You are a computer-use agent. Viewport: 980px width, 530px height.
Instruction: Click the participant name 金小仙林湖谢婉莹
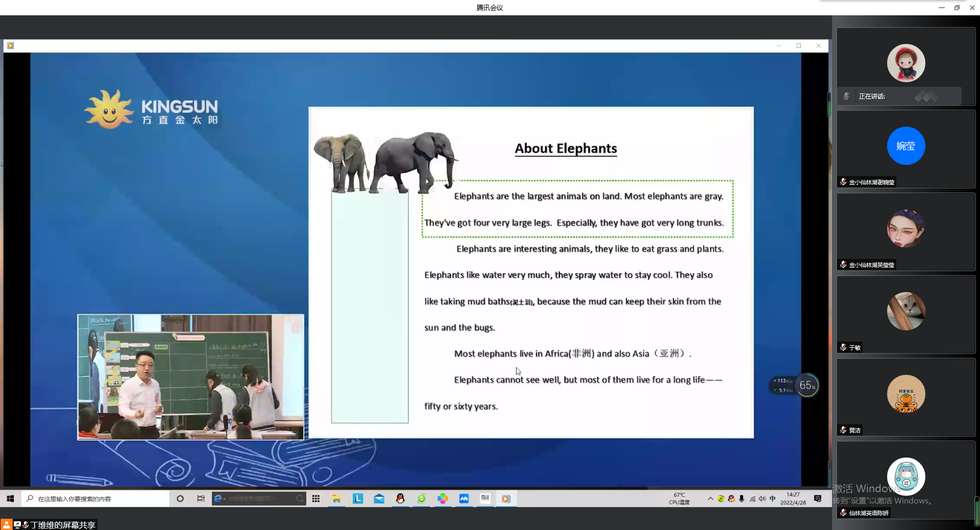[x=871, y=182]
